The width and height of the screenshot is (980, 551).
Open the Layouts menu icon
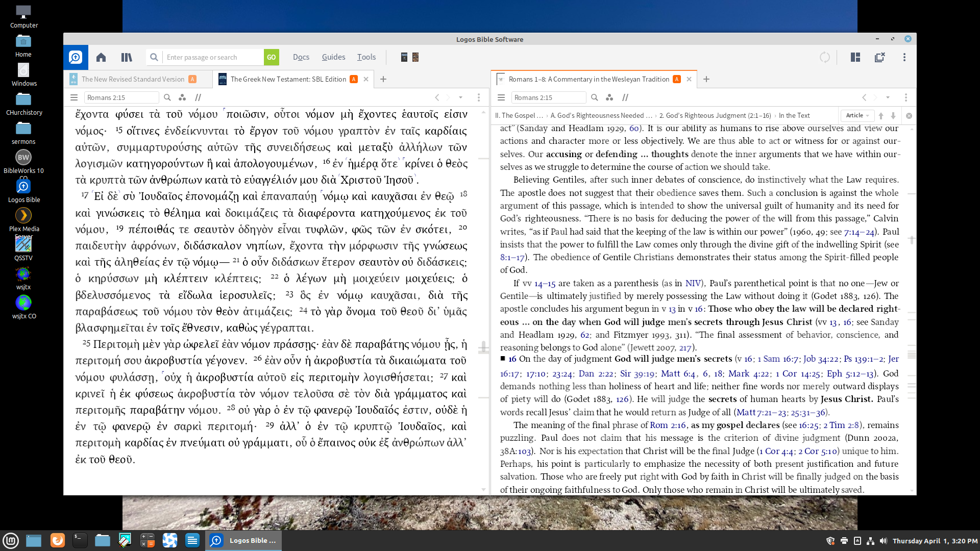(x=854, y=57)
